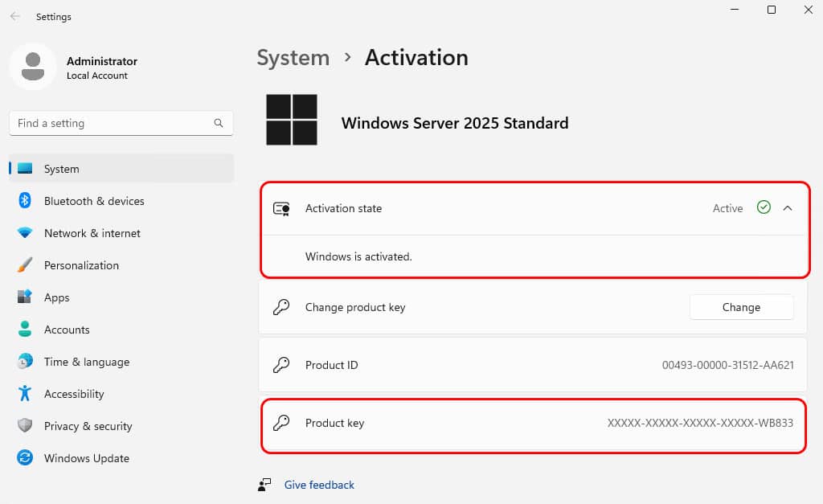The image size is (823, 504).
Task: Select Accessibility in sidebar
Action: tap(121, 393)
